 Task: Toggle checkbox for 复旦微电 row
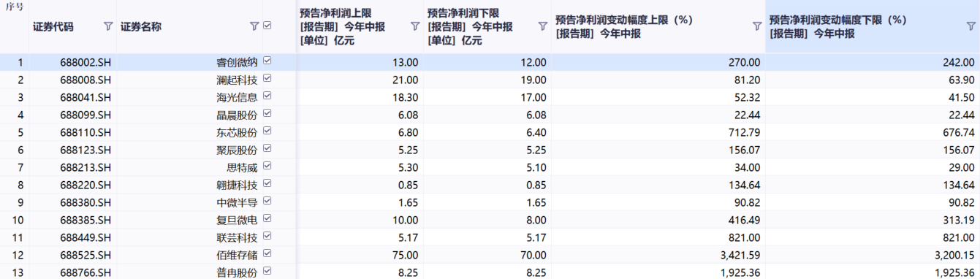[267, 219]
